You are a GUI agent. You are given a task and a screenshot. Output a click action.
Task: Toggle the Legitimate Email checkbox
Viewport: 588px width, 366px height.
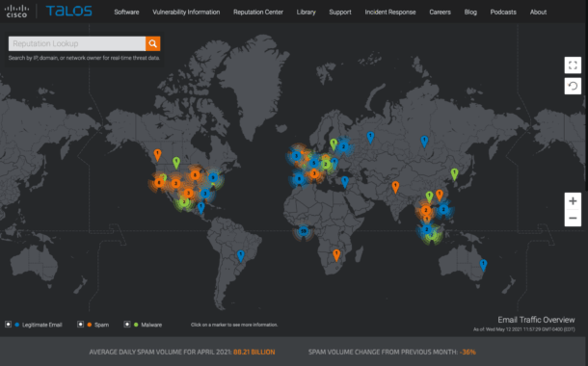(8, 324)
